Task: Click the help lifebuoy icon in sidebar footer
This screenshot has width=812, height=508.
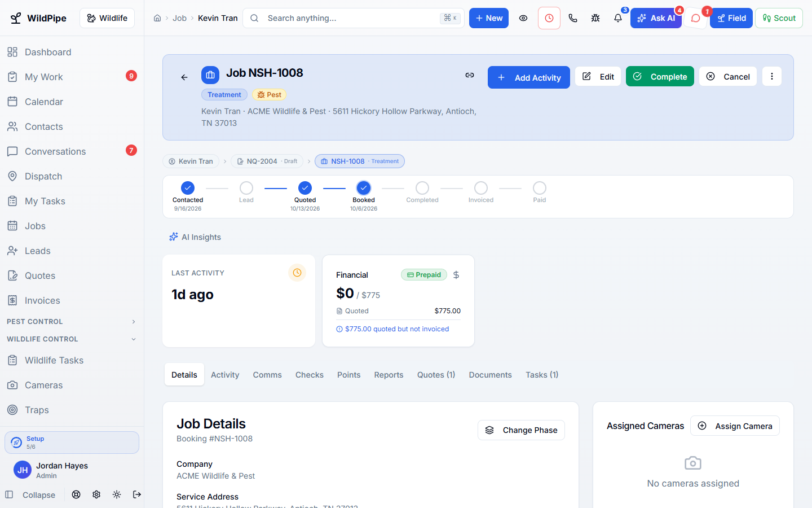Action: (x=76, y=494)
